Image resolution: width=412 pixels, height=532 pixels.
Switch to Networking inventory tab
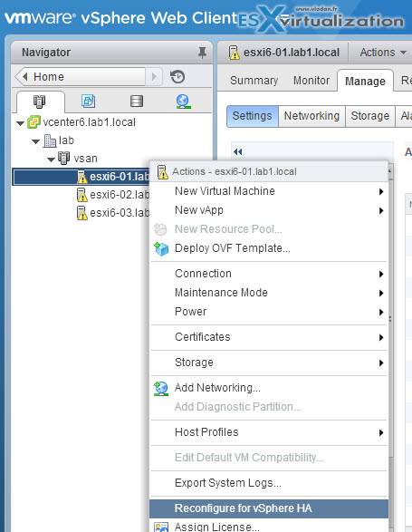183,102
